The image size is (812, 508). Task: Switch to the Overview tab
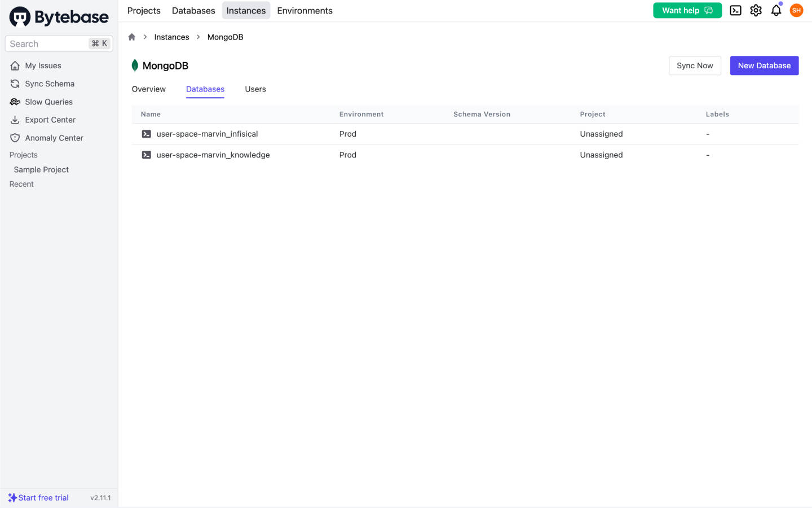tap(149, 89)
